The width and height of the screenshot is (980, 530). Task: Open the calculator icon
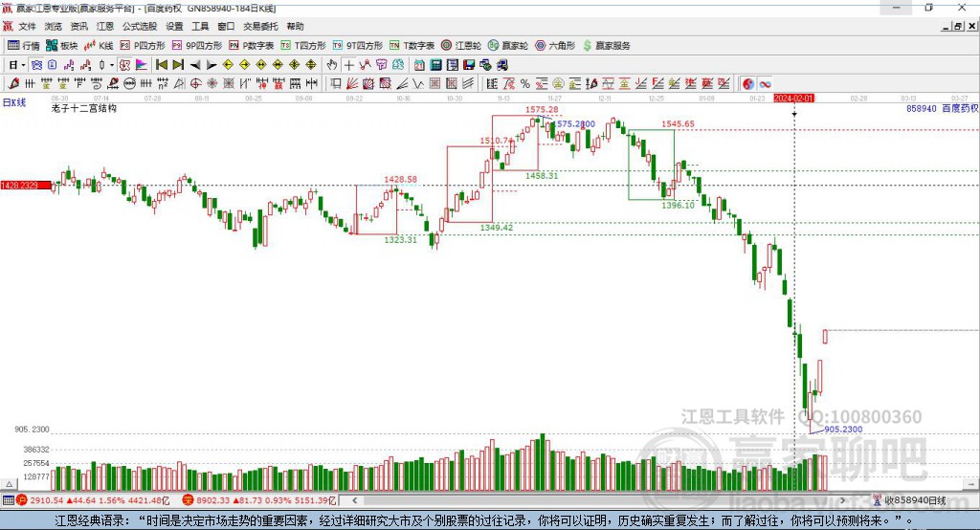(x=436, y=65)
